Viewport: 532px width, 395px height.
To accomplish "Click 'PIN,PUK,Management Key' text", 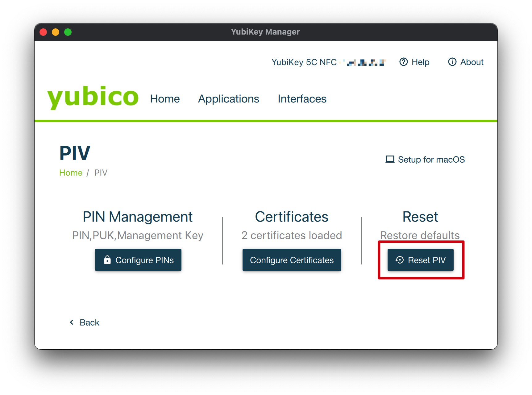I will coord(138,235).
